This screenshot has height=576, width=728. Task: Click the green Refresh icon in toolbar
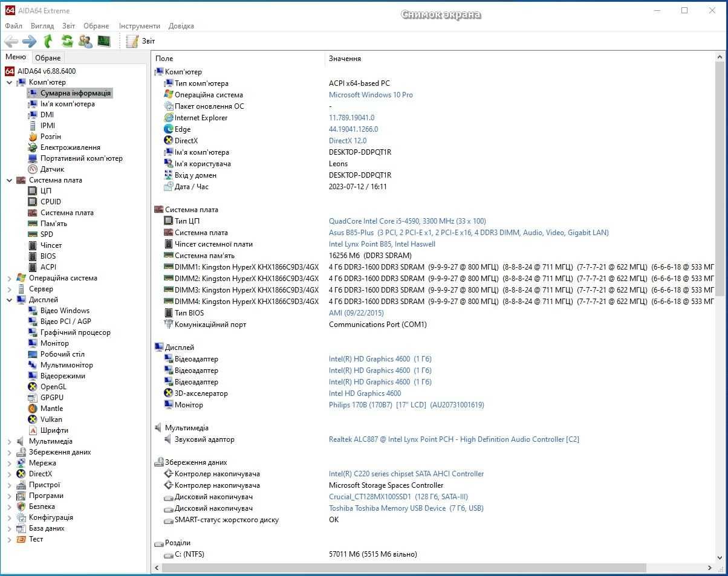[67, 41]
